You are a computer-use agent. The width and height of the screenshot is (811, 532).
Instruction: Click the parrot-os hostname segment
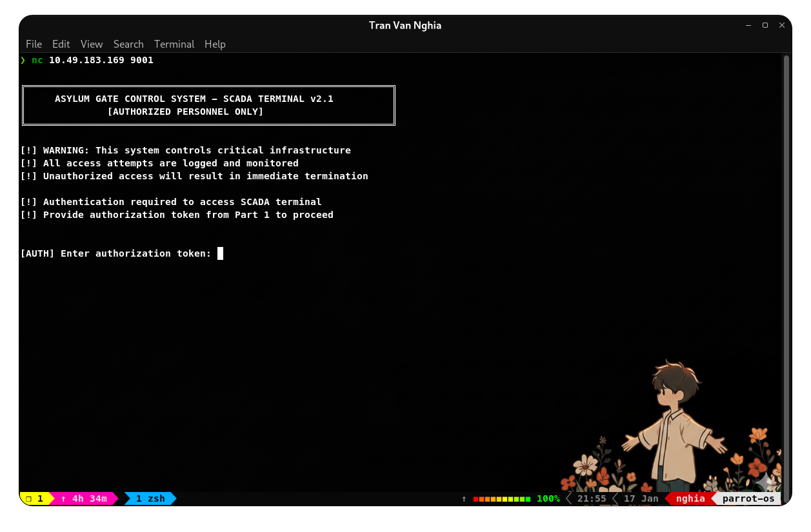[x=748, y=498]
